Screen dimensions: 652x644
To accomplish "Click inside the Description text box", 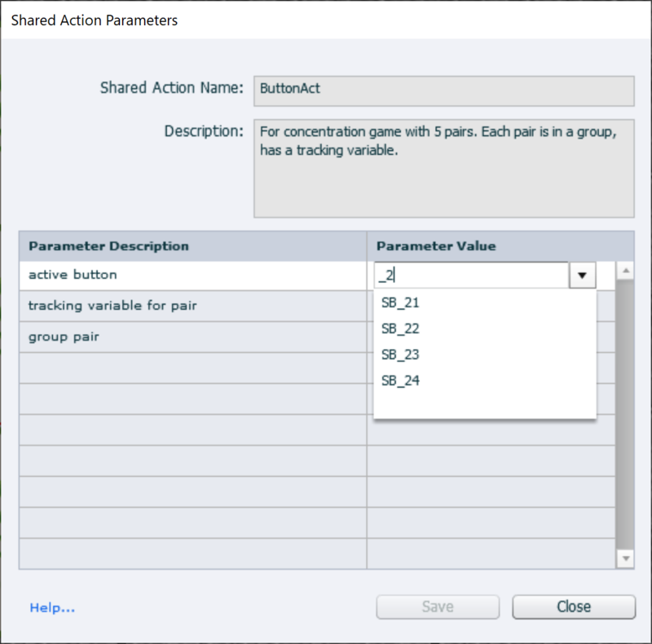I will click(443, 179).
